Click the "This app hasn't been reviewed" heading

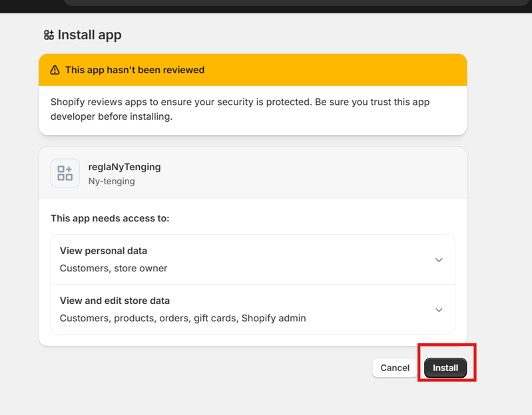(x=134, y=70)
